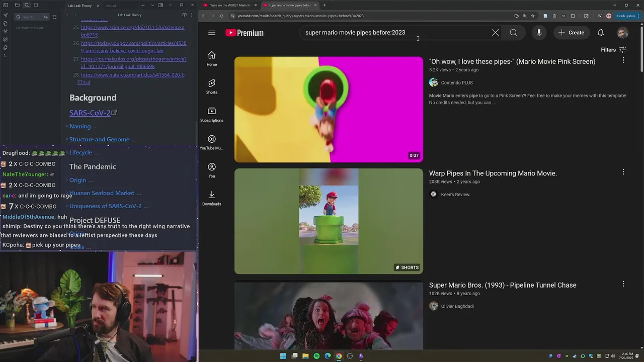
Task: Open Downloads in the YouTube sidebar
Action: click(x=212, y=198)
